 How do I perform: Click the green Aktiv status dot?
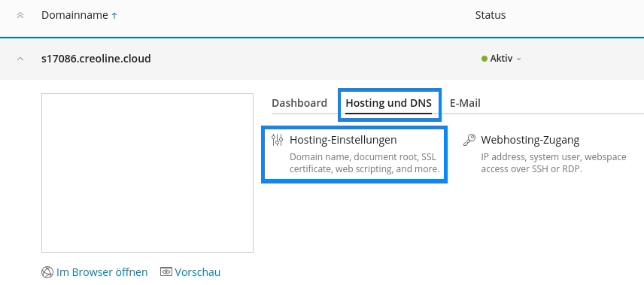click(x=485, y=59)
